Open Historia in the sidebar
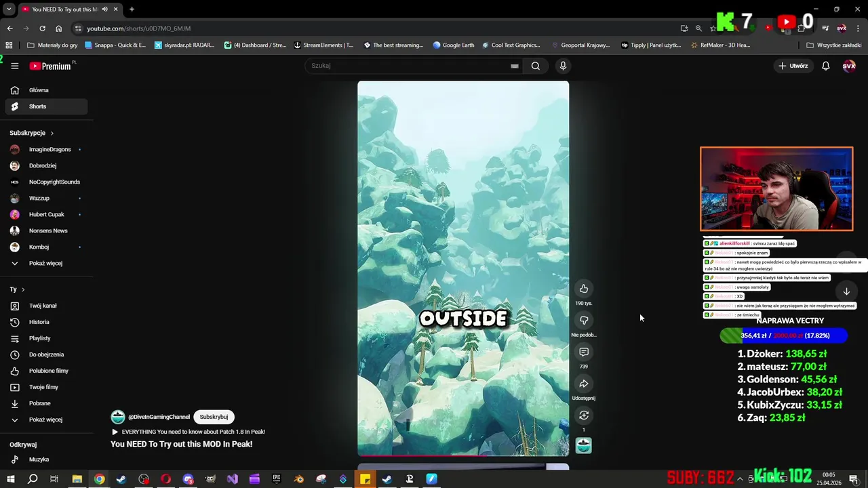 [46, 322]
